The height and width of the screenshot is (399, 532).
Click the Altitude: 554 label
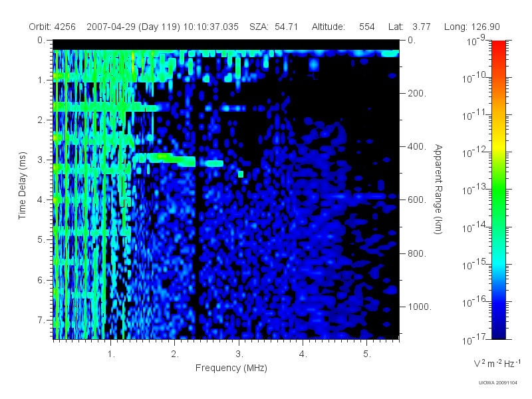click(343, 27)
